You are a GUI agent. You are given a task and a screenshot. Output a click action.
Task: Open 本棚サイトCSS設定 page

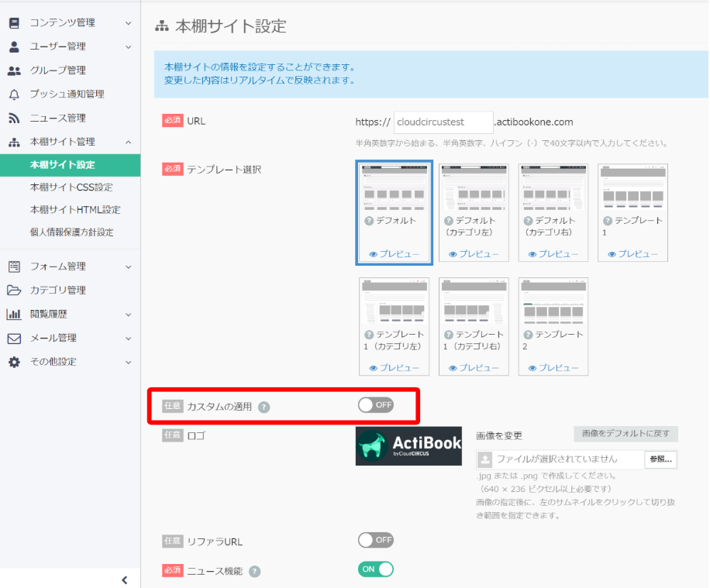click(x=71, y=187)
